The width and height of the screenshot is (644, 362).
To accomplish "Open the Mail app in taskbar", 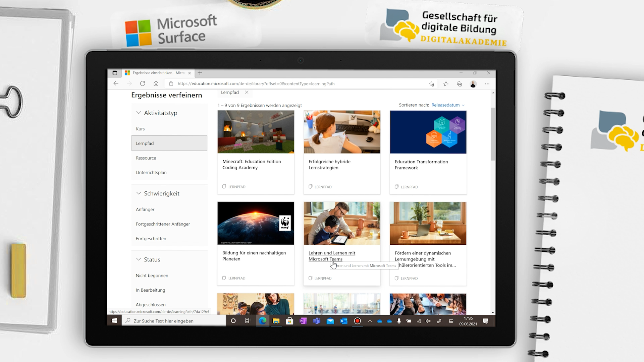I will pyautogui.click(x=330, y=321).
